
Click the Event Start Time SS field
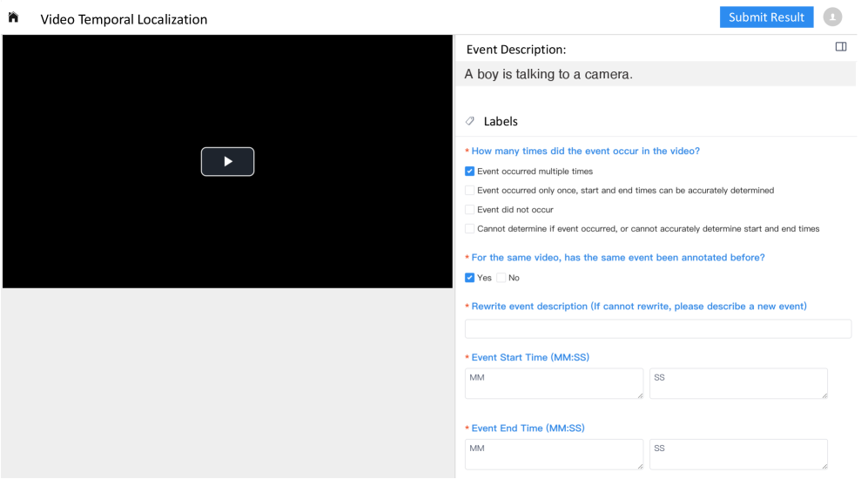pyautogui.click(x=737, y=383)
